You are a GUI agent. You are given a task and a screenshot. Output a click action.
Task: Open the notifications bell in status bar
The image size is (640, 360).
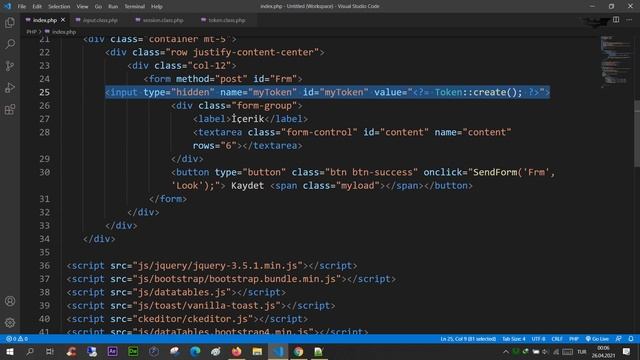(631, 339)
